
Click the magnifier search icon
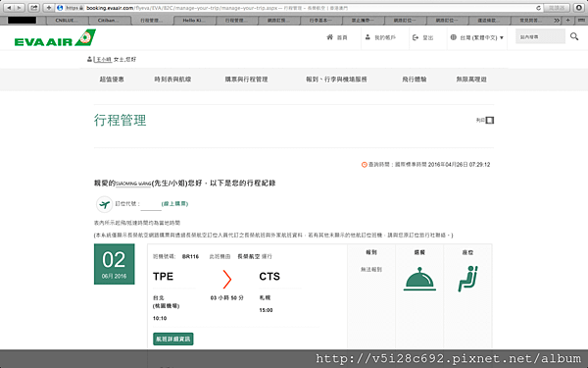(x=574, y=36)
